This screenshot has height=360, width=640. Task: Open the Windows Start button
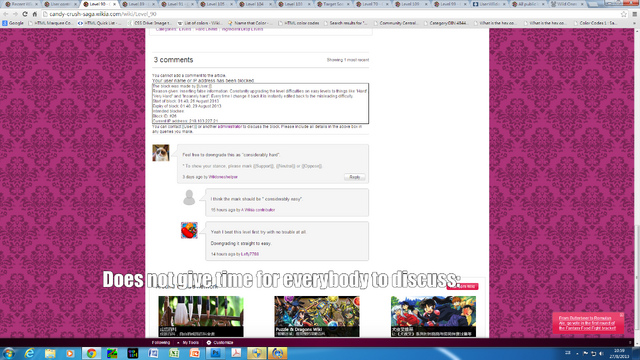(x=9, y=353)
